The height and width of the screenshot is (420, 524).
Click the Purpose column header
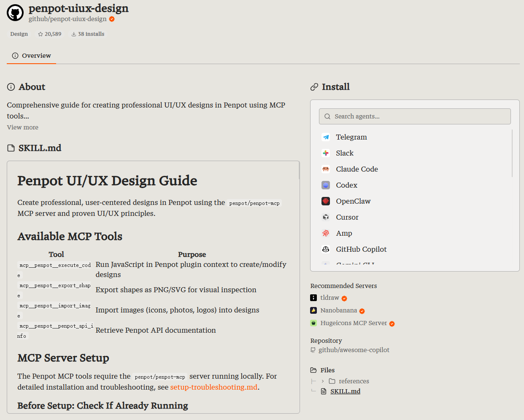coord(192,254)
